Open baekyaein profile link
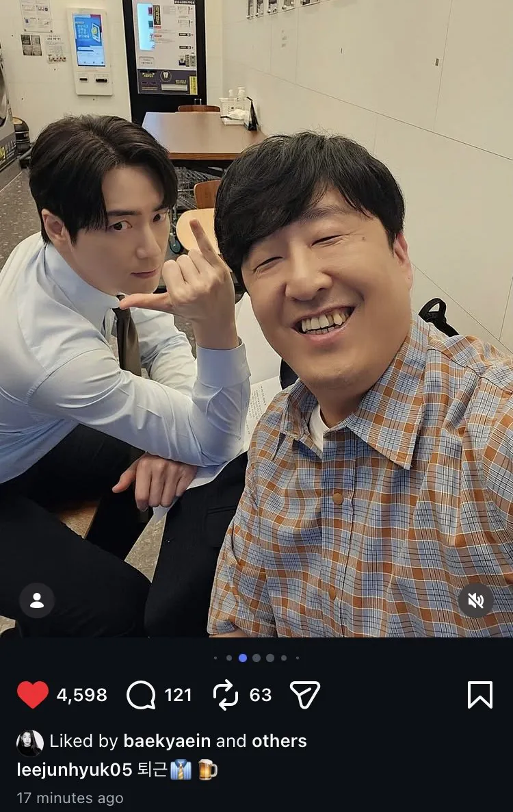 click(167, 741)
